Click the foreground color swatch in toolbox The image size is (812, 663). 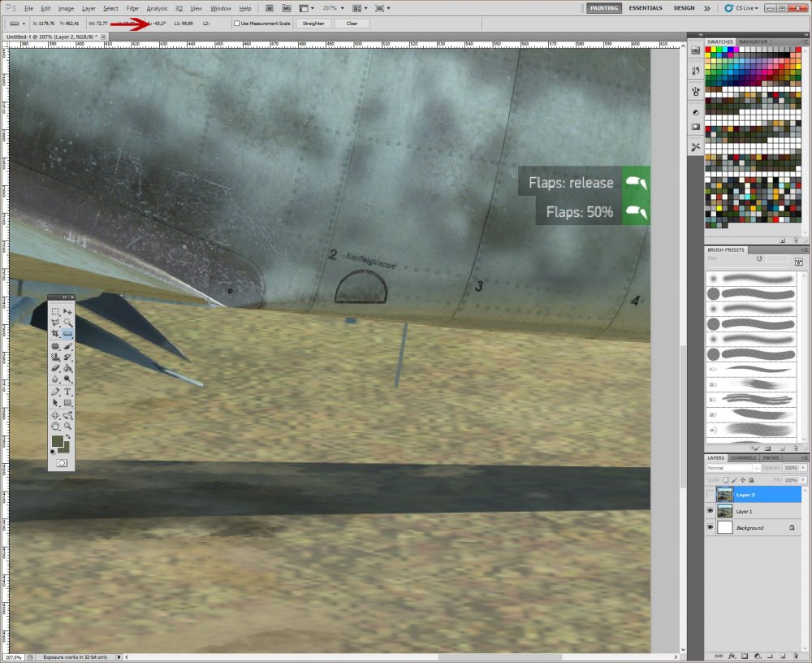(58, 441)
